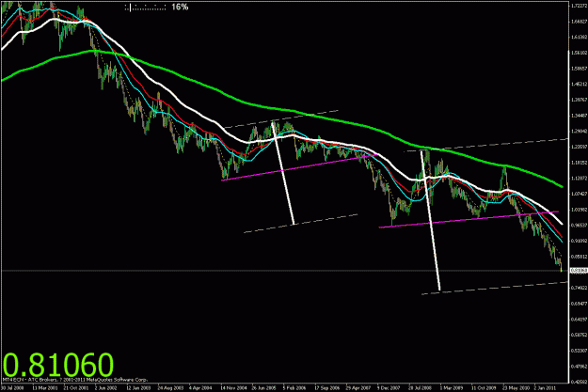The height and width of the screenshot is (392, 588).
Task: Click the 11 Mar 2001 date label
Action: coord(45,388)
